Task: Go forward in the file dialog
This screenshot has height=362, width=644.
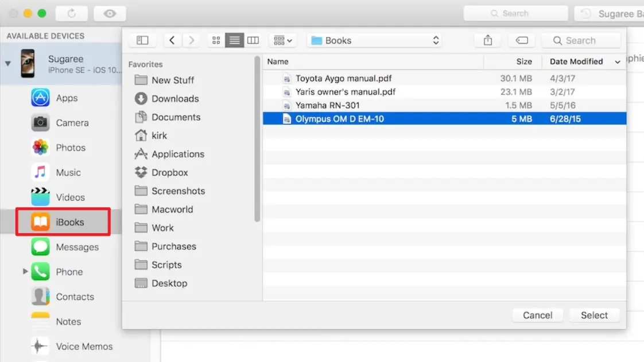Action: point(191,40)
